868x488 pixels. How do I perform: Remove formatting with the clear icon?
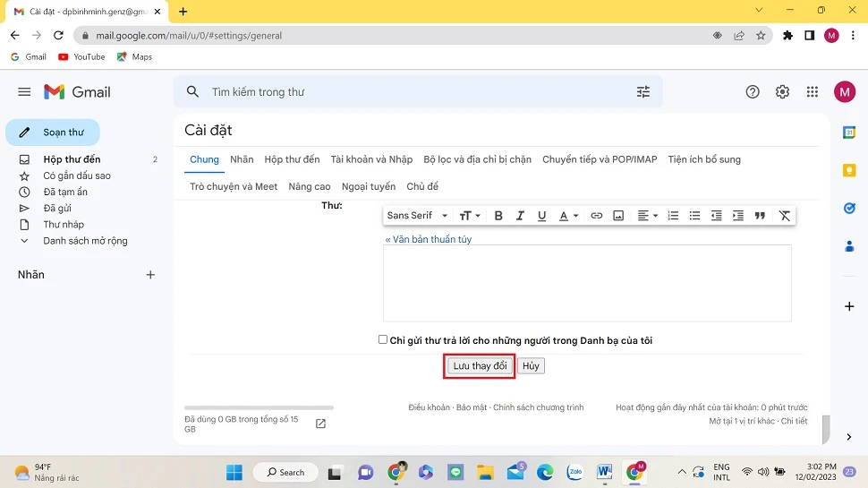point(785,216)
